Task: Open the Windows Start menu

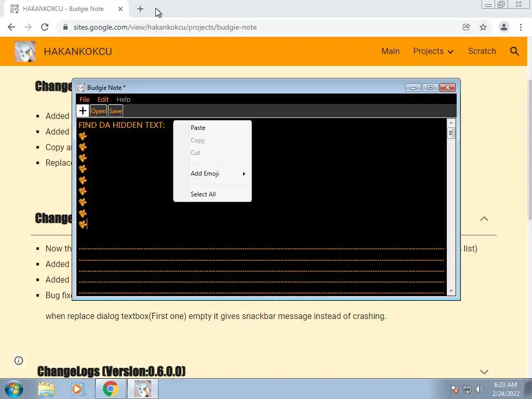Action: pyautogui.click(x=14, y=389)
